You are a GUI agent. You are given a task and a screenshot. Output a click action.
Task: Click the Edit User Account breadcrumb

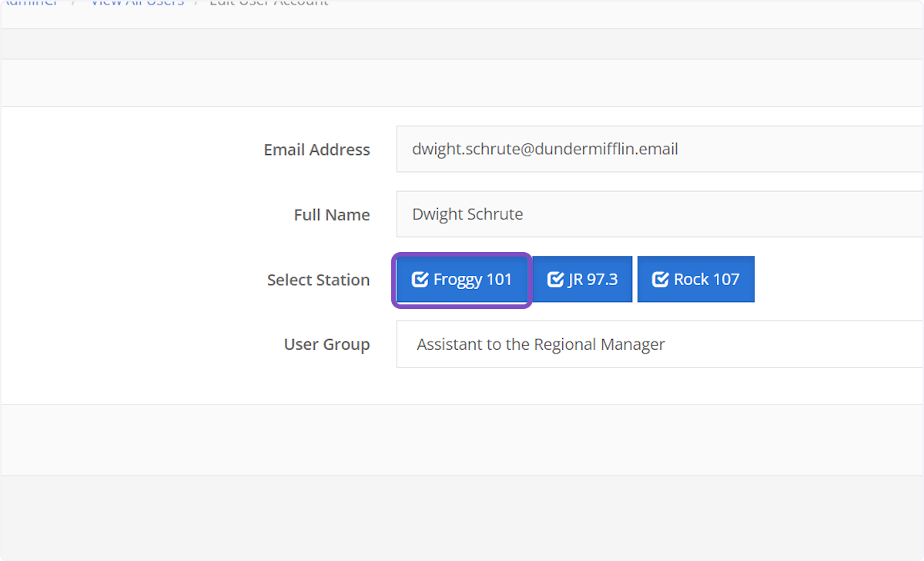[269, 2]
